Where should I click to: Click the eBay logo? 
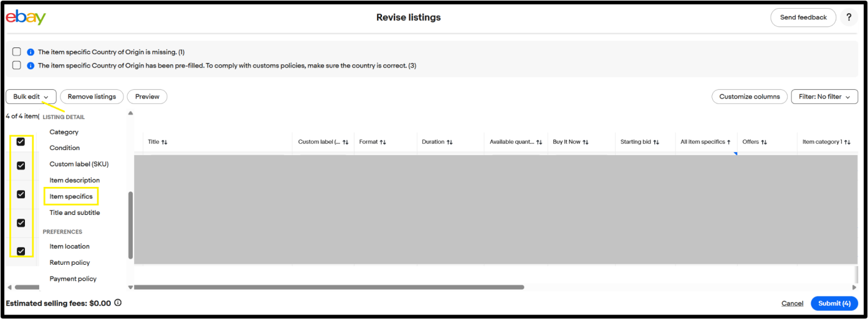[x=26, y=17]
